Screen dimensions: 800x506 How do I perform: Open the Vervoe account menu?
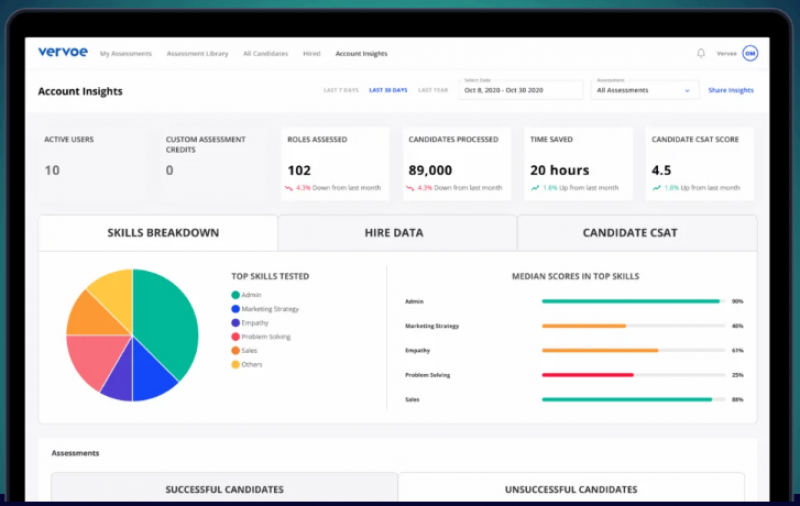point(726,53)
